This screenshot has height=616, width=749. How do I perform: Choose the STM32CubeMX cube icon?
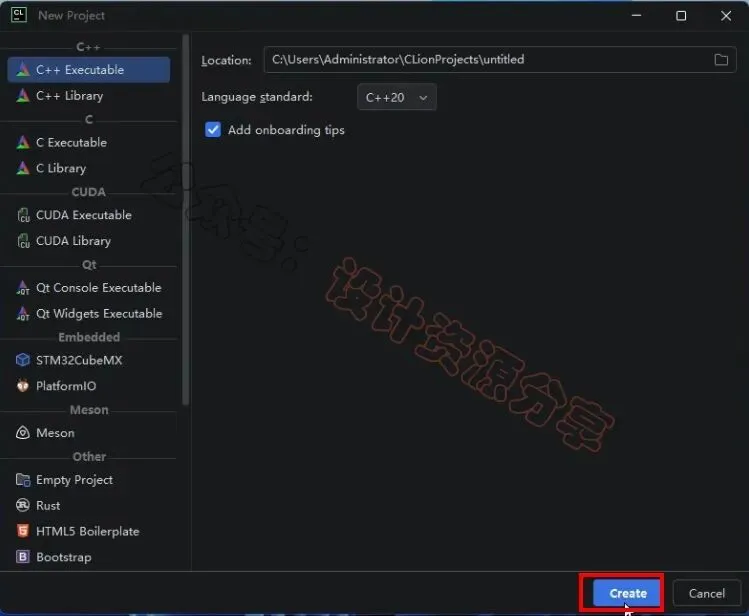(x=22, y=360)
